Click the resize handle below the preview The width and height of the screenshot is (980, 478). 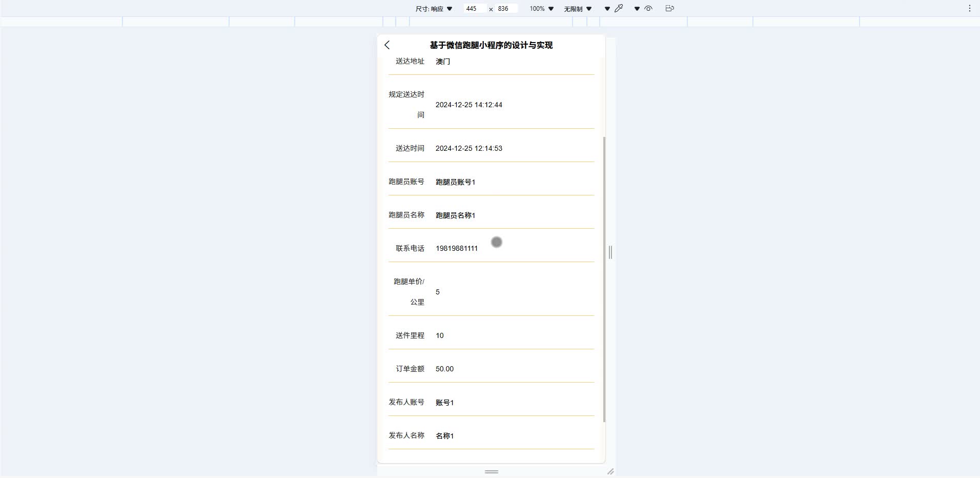tap(491, 471)
